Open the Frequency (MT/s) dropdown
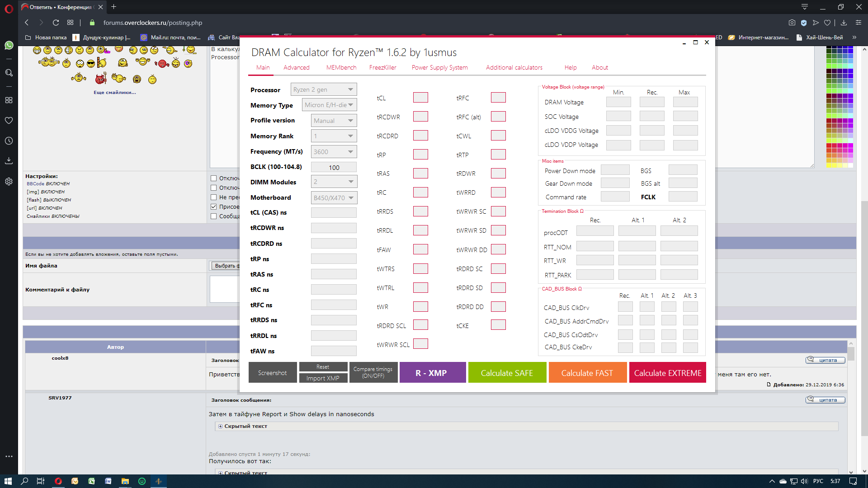The width and height of the screenshot is (868, 488). pyautogui.click(x=334, y=152)
